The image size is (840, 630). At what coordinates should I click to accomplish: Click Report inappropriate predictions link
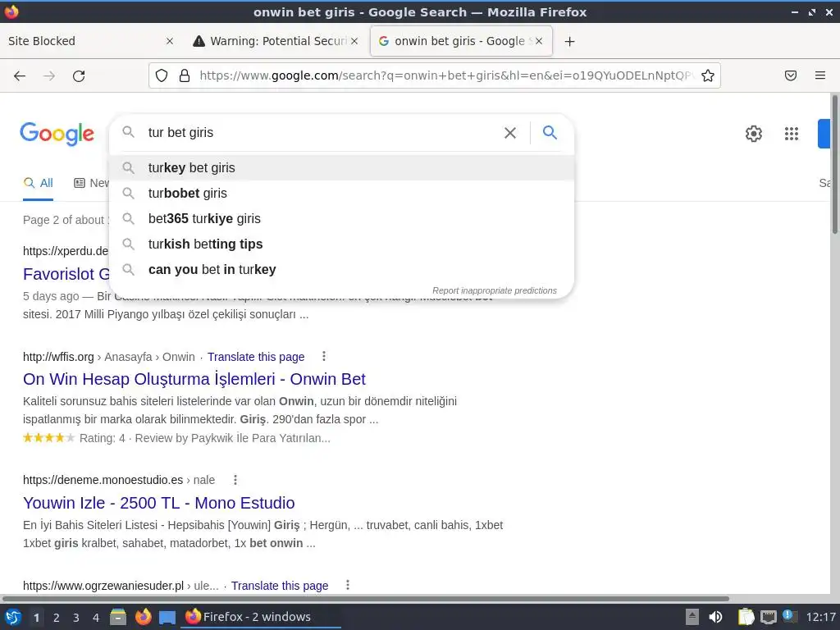click(x=495, y=290)
